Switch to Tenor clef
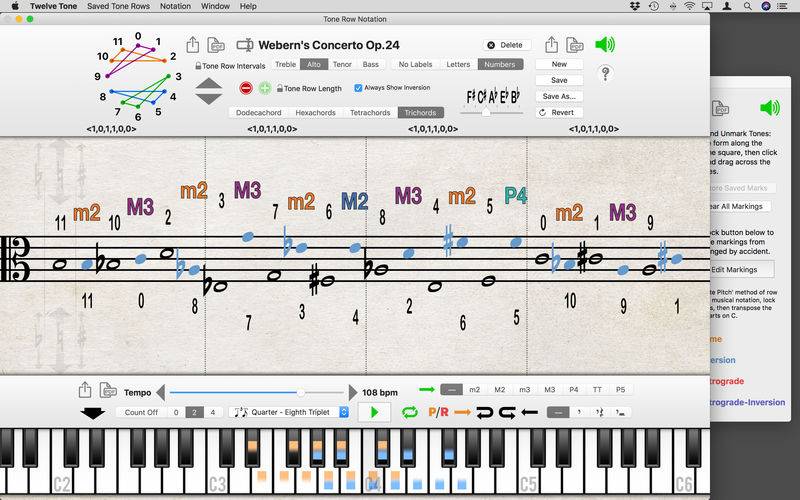800x500 pixels. pos(342,64)
